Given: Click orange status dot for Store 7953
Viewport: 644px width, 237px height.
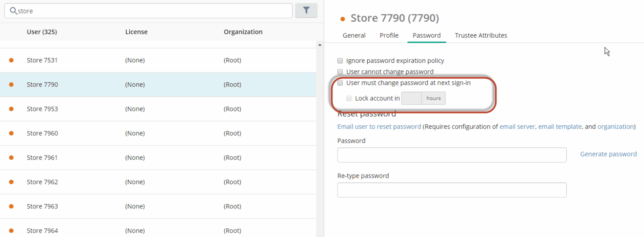Looking at the screenshot, I should (x=11, y=109).
